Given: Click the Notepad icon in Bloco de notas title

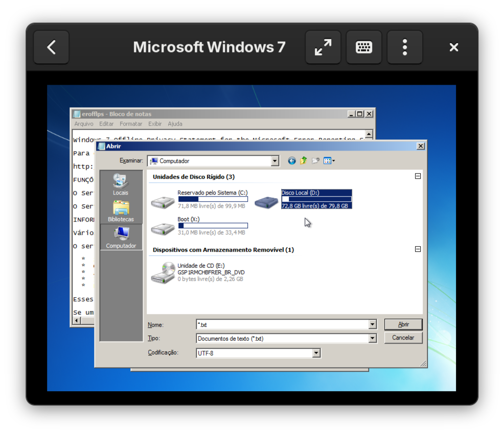Looking at the screenshot, I should 77,114.
